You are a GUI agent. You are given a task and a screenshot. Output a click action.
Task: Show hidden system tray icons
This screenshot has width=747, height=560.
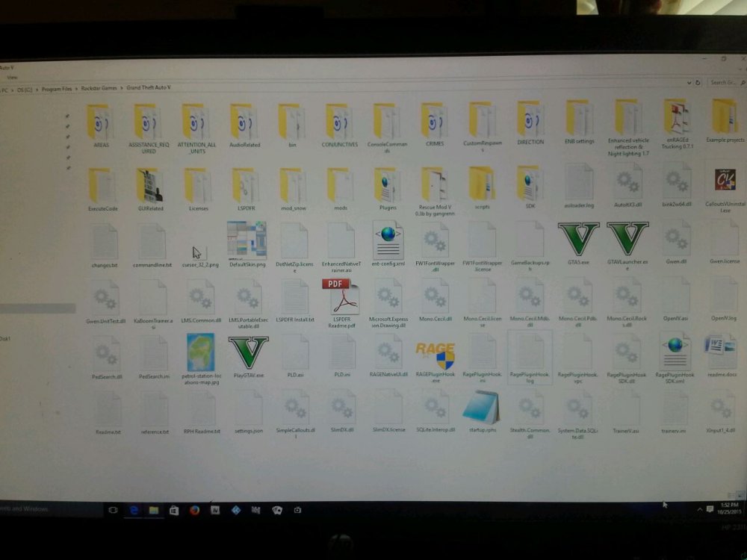pyautogui.click(x=699, y=509)
